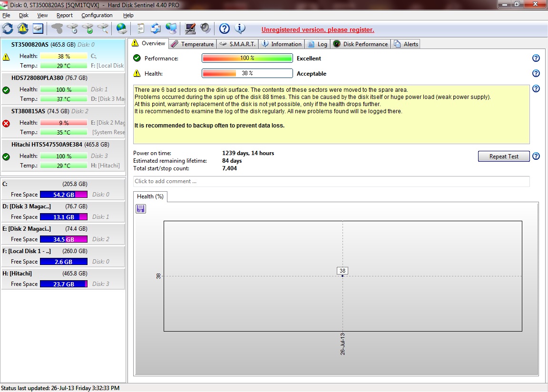Open the Configuration menu

point(97,15)
